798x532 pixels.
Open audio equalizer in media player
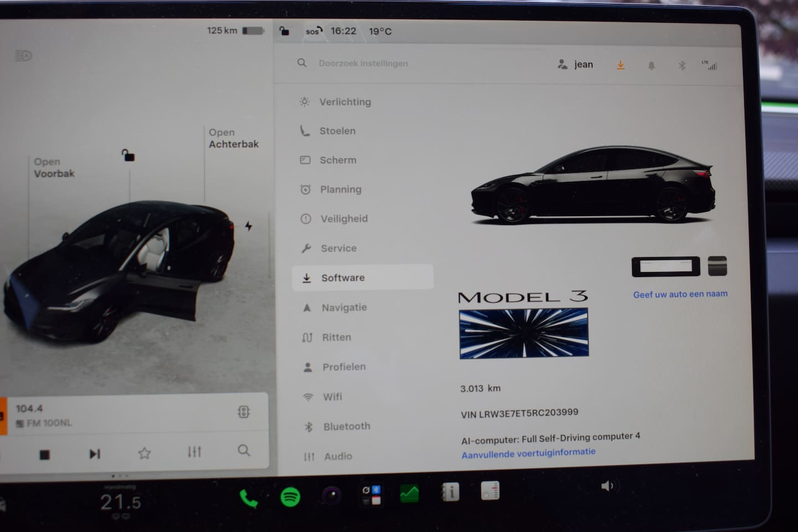tap(194, 452)
